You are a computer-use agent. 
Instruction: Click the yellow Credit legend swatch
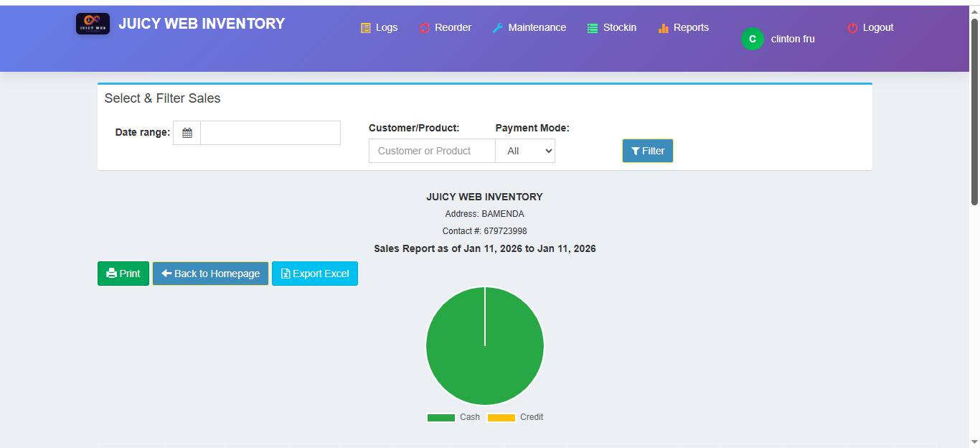tap(501, 417)
